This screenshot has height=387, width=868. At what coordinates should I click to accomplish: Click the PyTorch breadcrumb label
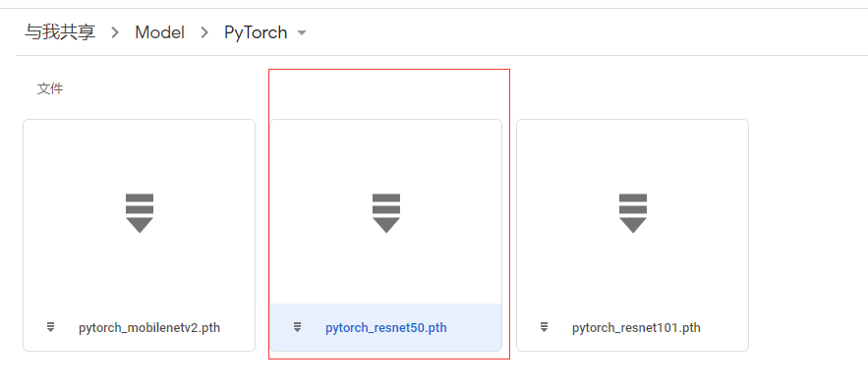256,32
